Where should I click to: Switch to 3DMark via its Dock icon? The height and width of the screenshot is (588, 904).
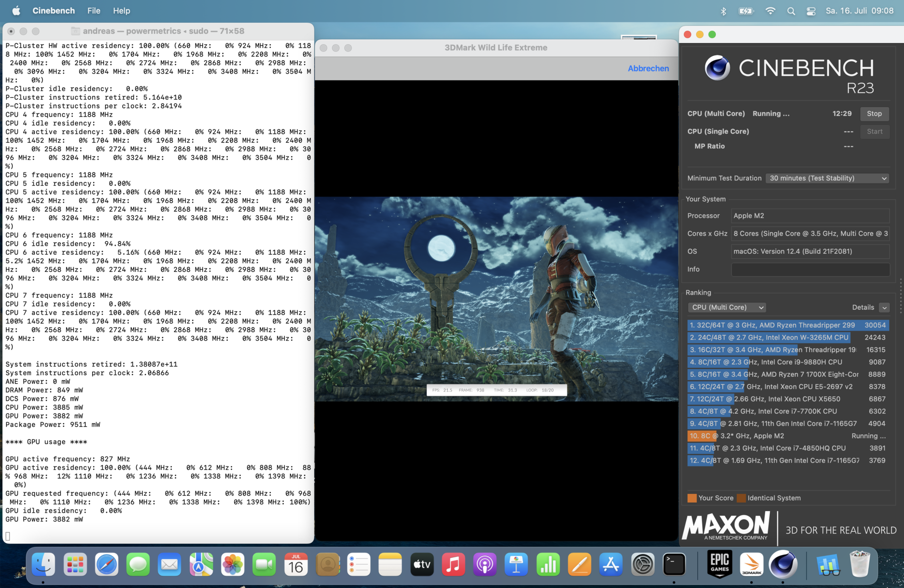[x=751, y=564]
